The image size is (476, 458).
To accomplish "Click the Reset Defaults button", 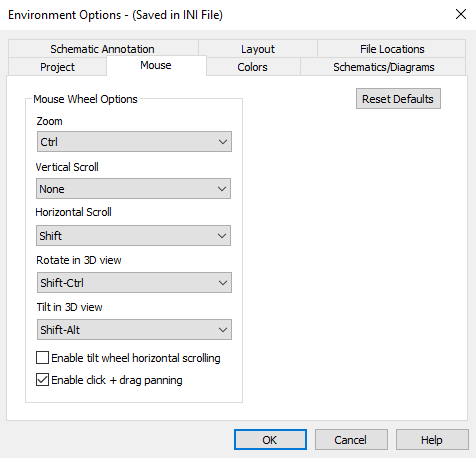I will (398, 99).
